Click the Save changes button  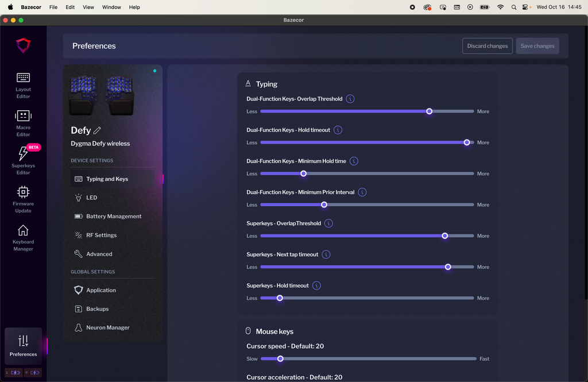(537, 46)
